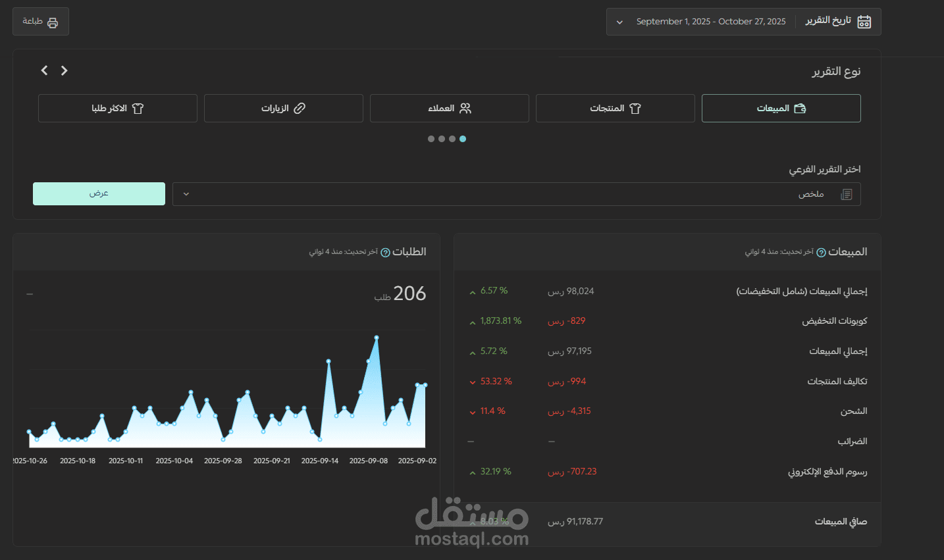944x560 pixels.
Task: Select the first active carousel dot
Action: pyautogui.click(x=463, y=139)
